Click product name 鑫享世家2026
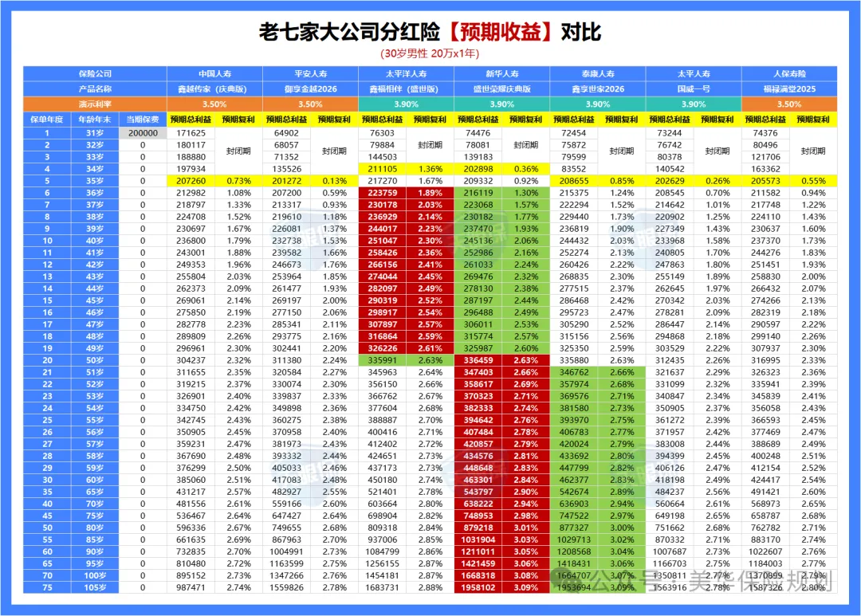 tap(598, 88)
